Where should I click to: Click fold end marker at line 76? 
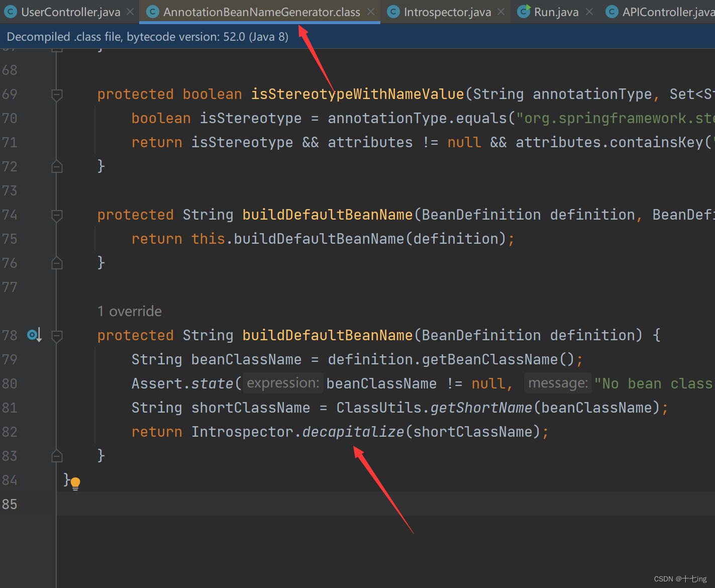57,263
